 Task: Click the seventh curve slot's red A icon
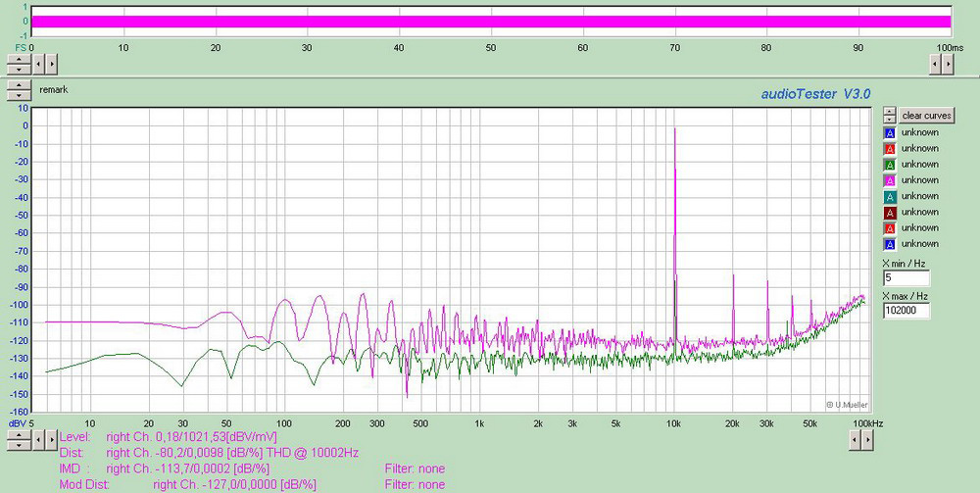[890, 227]
